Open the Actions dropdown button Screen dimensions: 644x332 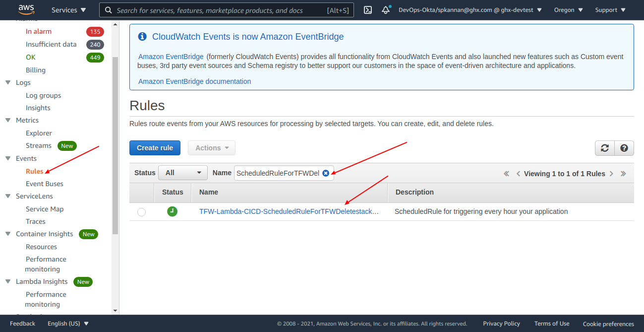[x=212, y=148]
